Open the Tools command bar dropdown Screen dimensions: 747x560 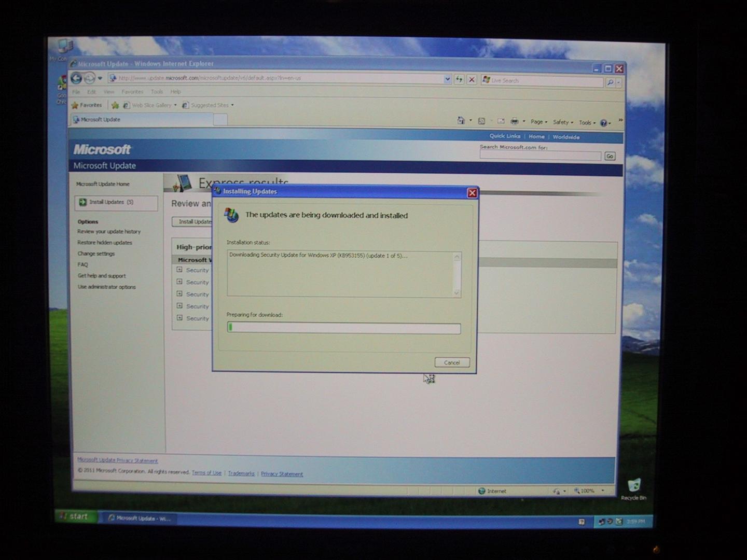(587, 123)
